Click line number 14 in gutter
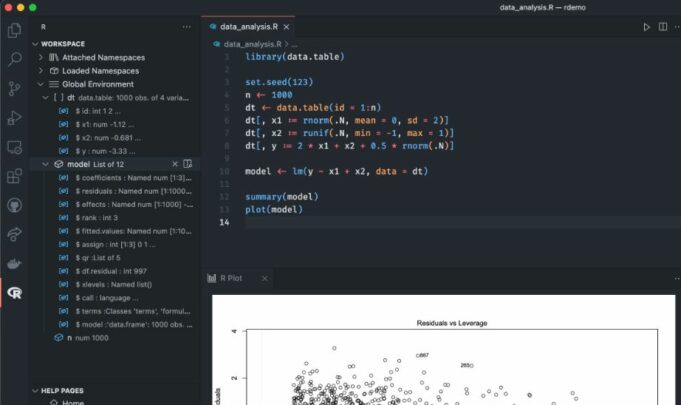 click(x=224, y=222)
